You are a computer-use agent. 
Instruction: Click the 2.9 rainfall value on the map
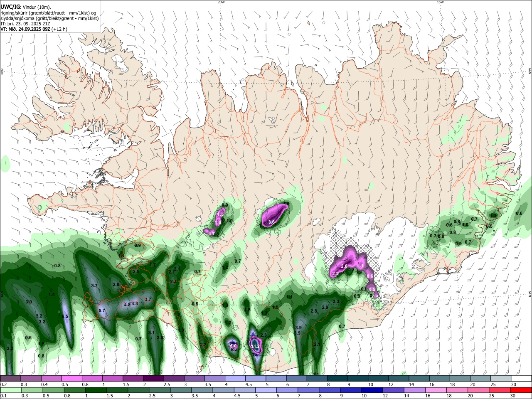point(325,307)
